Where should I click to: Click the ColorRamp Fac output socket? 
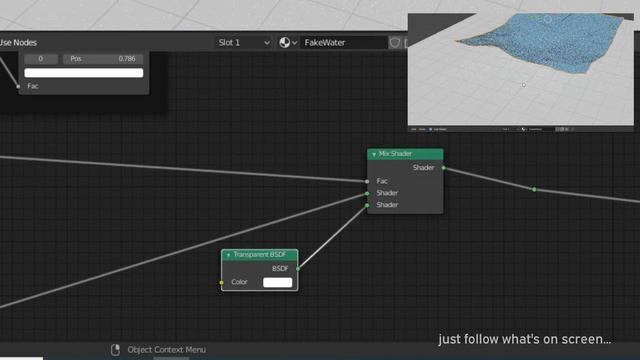[18, 86]
